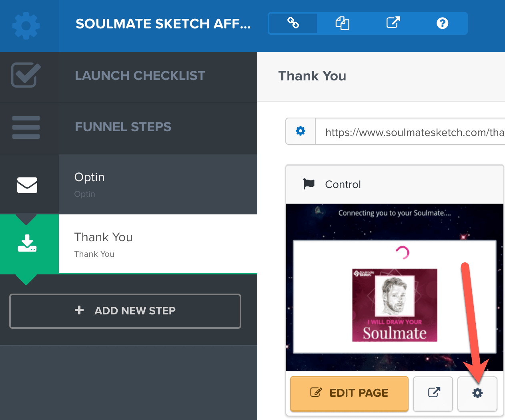Screen dimensions: 505x420
Task: Click Edit Page button
Action: point(349,393)
